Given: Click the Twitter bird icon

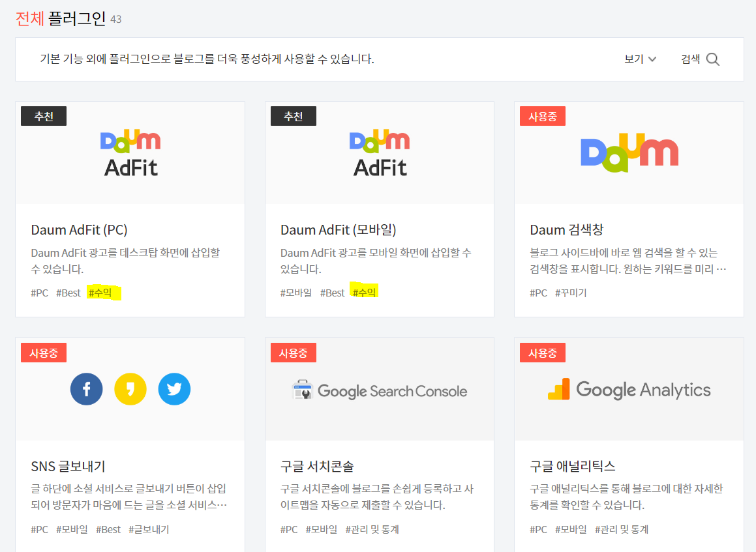Looking at the screenshot, I should click(x=174, y=388).
